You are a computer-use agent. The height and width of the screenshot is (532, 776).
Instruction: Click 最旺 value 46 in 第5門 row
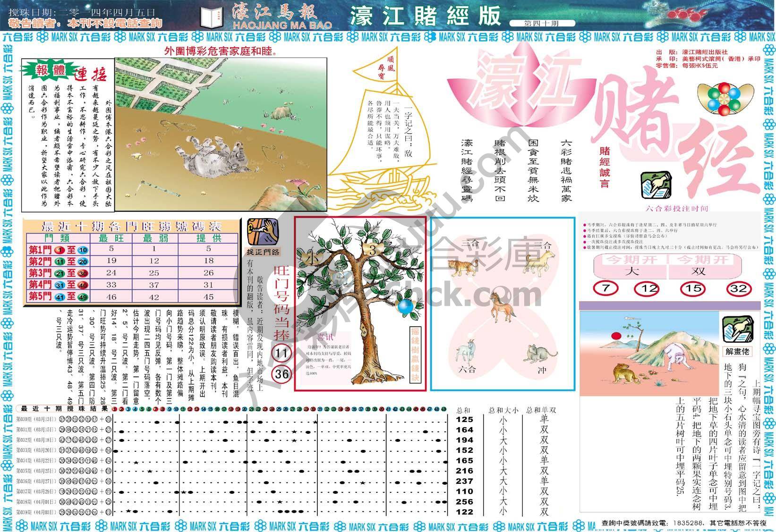(111, 297)
